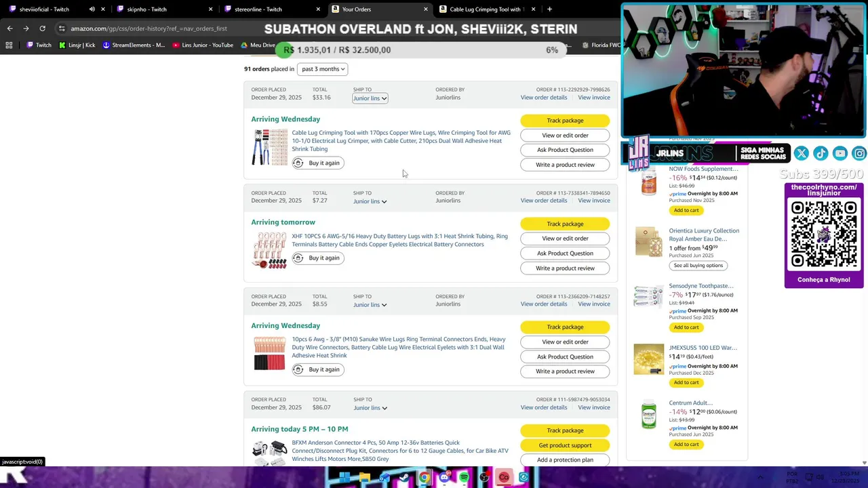868x488 pixels.
Task: Open the Meu Drive bookmark
Action: tap(258, 45)
